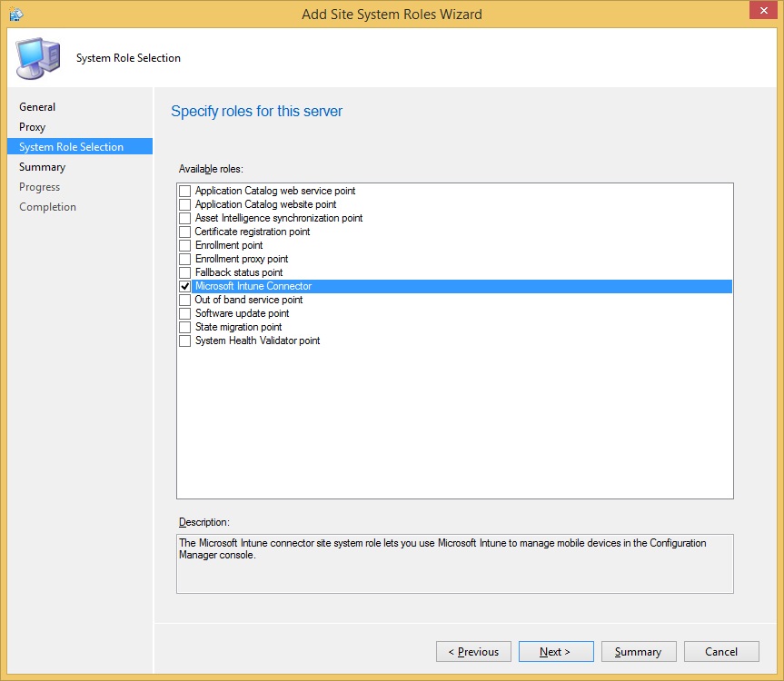Check the Enrollment proxy point role
The width and height of the screenshot is (784, 681).
(185, 259)
